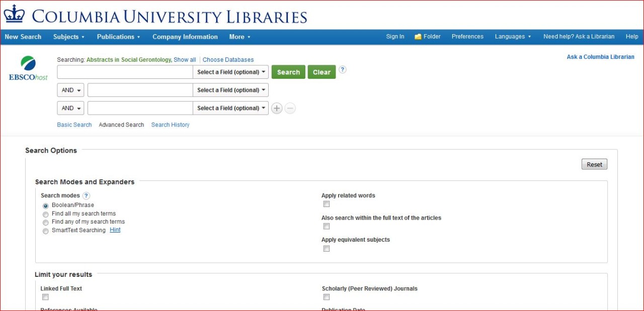Image resolution: width=644 pixels, height=311 pixels.
Task: Check the Linked Full Text box
Action: [45, 297]
